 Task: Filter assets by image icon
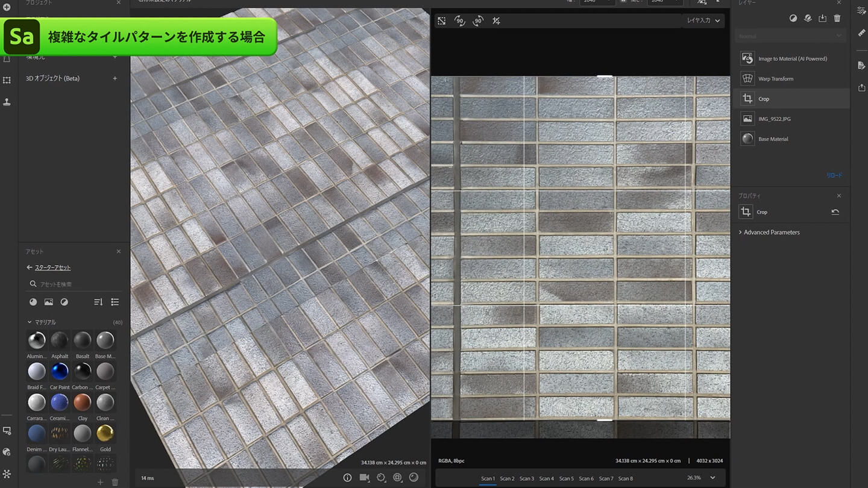coord(49,302)
